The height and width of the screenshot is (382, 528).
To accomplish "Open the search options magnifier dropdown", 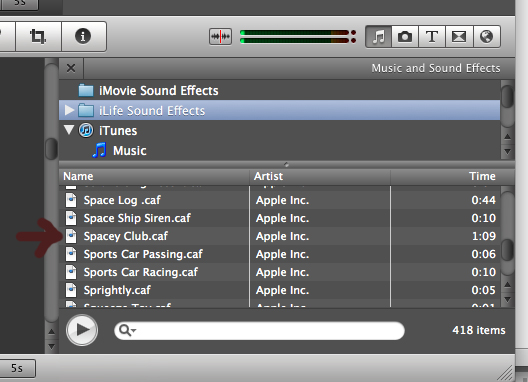I will (128, 330).
